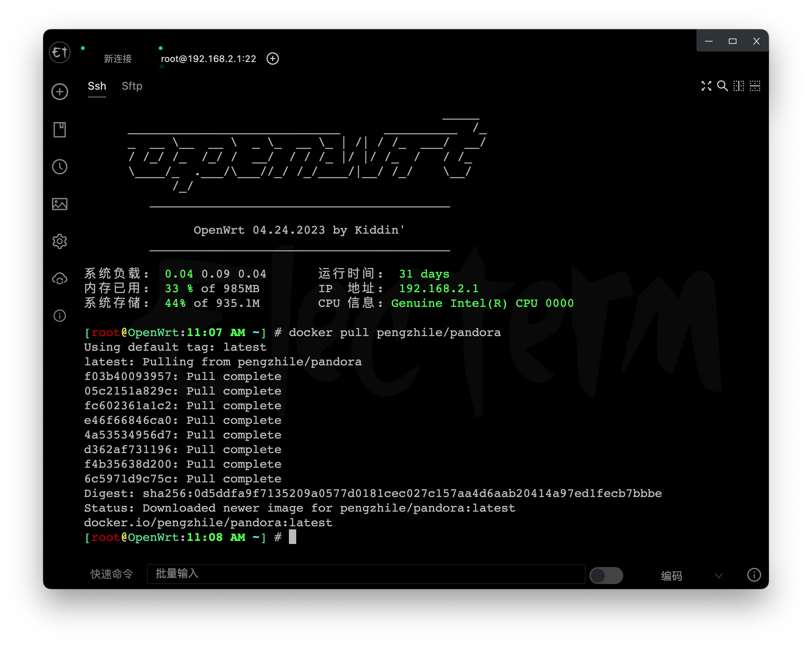Focus the 批量输入 input field
This screenshot has width=812, height=646.
coord(366,574)
